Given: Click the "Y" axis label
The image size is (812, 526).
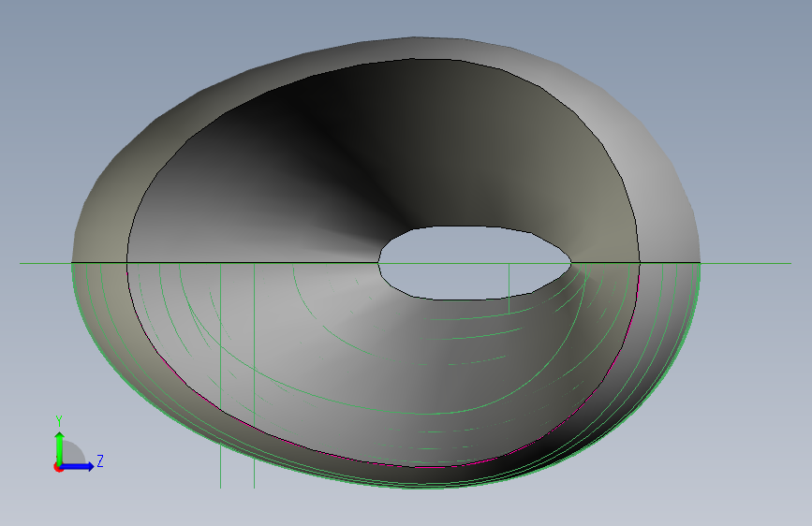Looking at the screenshot, I should pos(59,421).
